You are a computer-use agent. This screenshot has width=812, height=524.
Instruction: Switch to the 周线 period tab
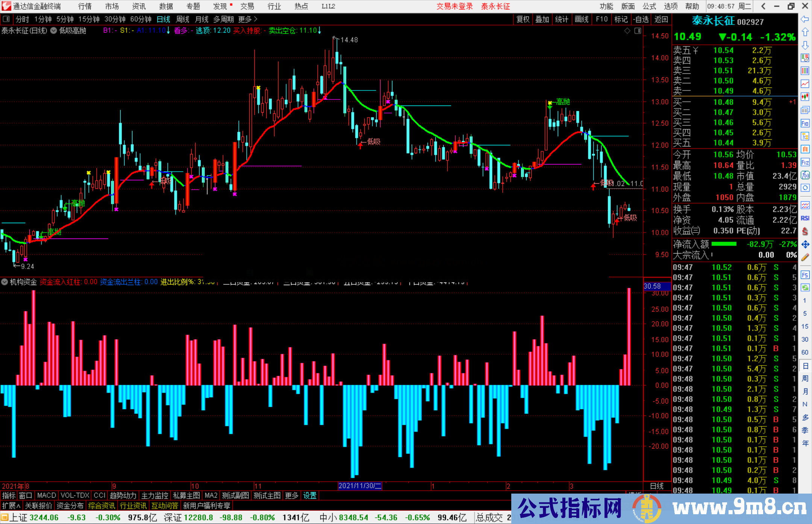pos(183,19)
